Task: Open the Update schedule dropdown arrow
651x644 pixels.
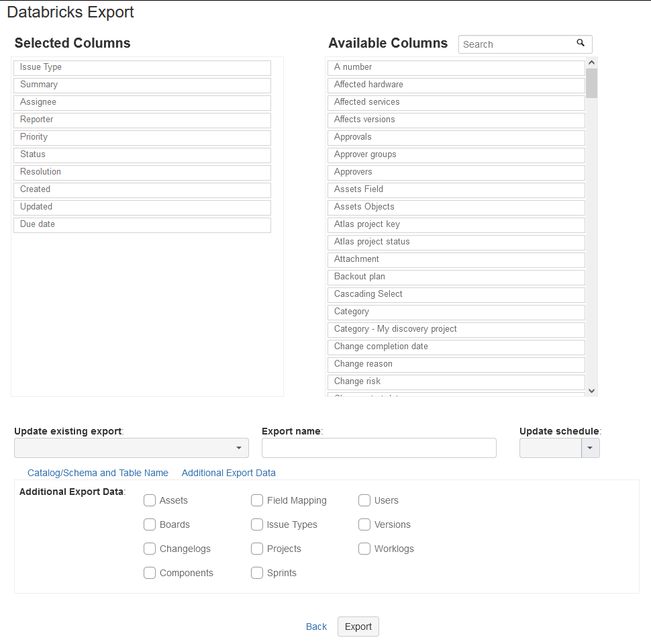Action: 590,448
